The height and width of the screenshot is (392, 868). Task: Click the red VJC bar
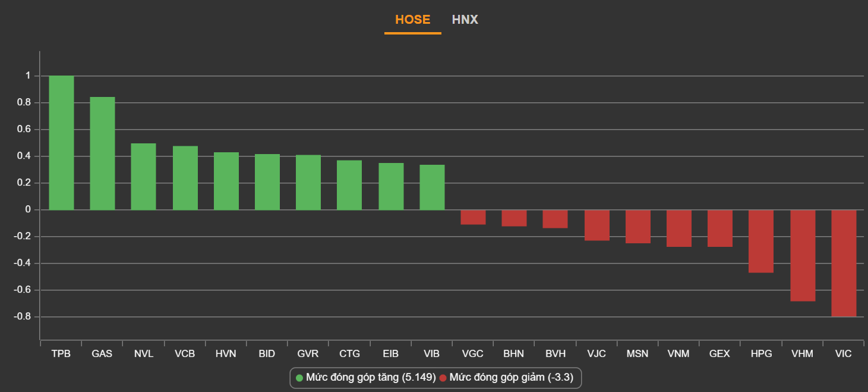click(596, 225)
